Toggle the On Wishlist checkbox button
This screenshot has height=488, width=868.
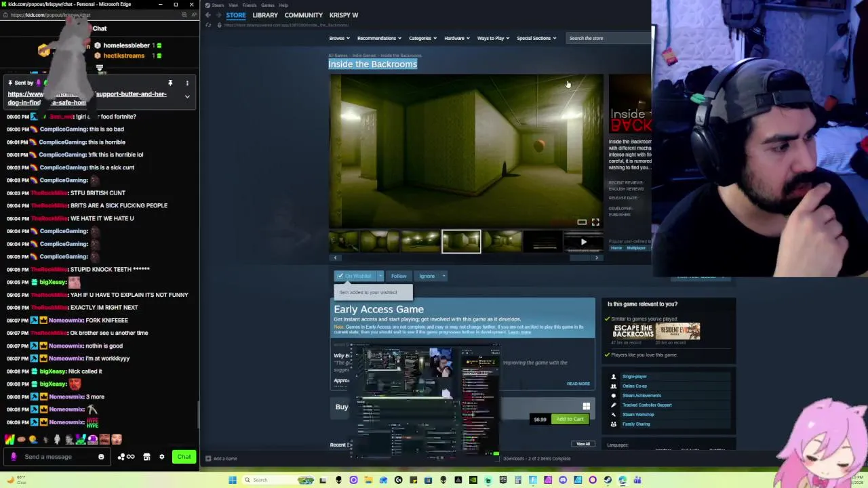[355, 276]
